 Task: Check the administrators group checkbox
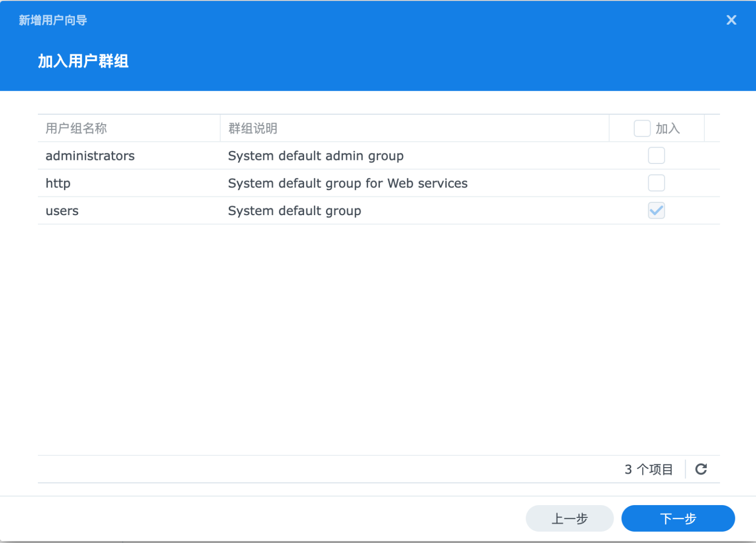[x=656, y=156]
